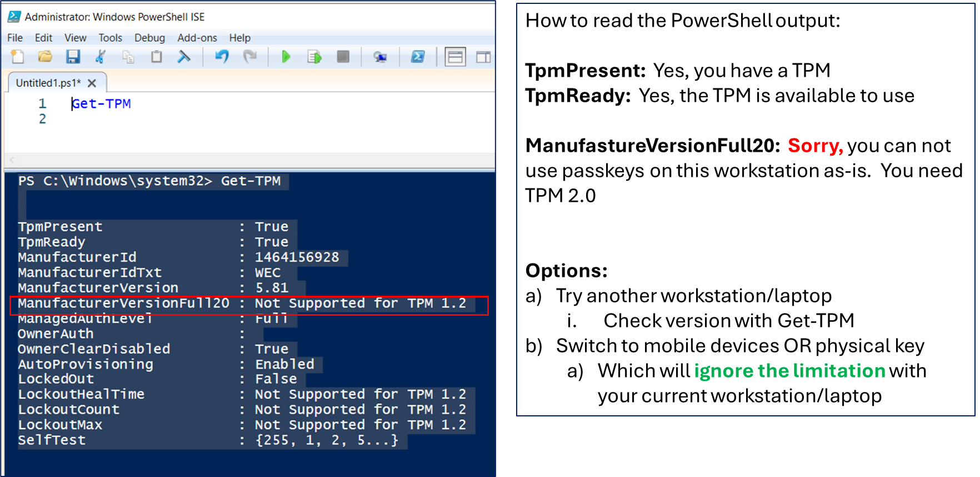Cut selection with the scissors icon
Viewport: 980px width, 477px height.
pyautogui.click(x=101, y=57)
